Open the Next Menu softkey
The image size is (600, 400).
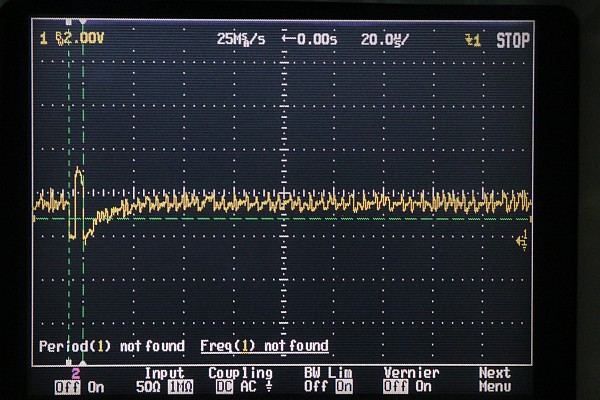click(494, 379)
